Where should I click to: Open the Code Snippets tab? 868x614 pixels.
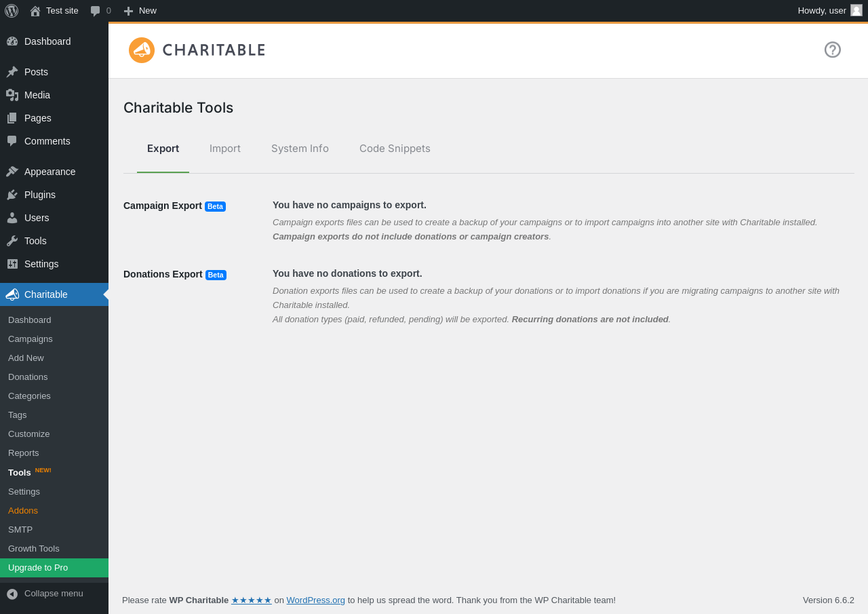tap(395, 149)
